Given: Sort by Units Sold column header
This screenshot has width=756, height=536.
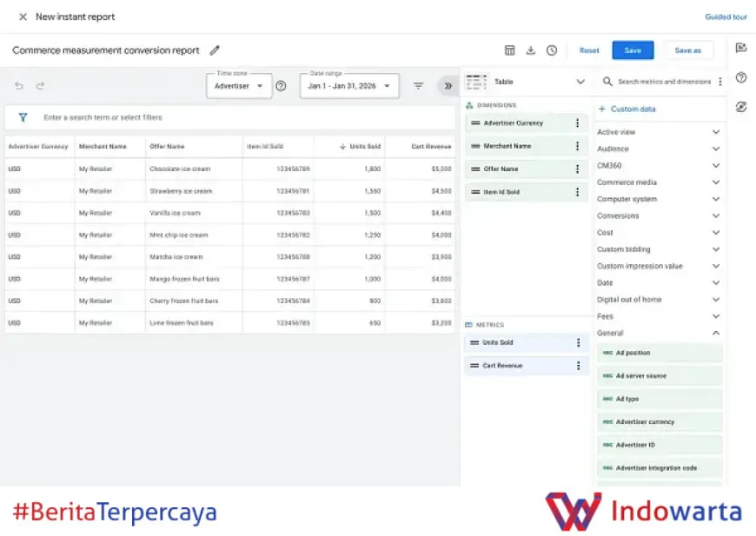Looking at the screenshot, I should point(364,147).
